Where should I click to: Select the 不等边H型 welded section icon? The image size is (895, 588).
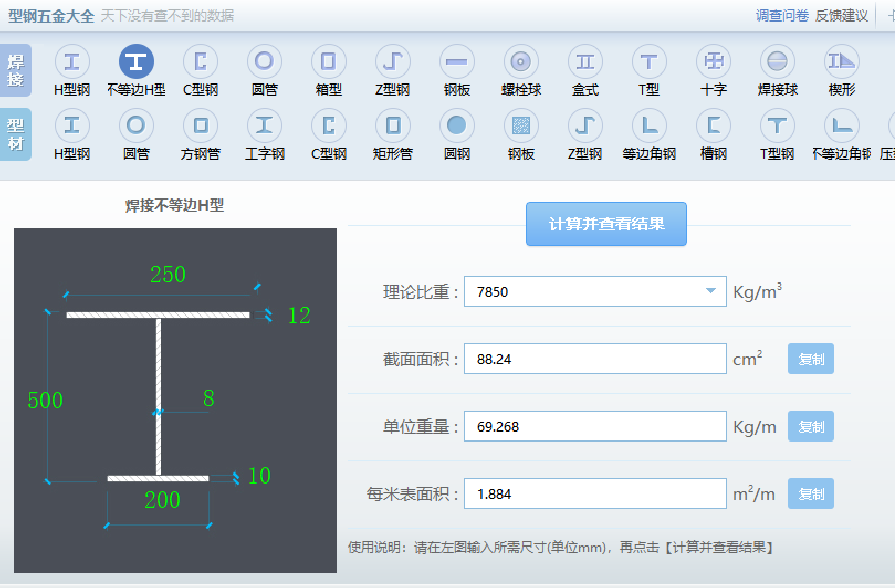137,61
